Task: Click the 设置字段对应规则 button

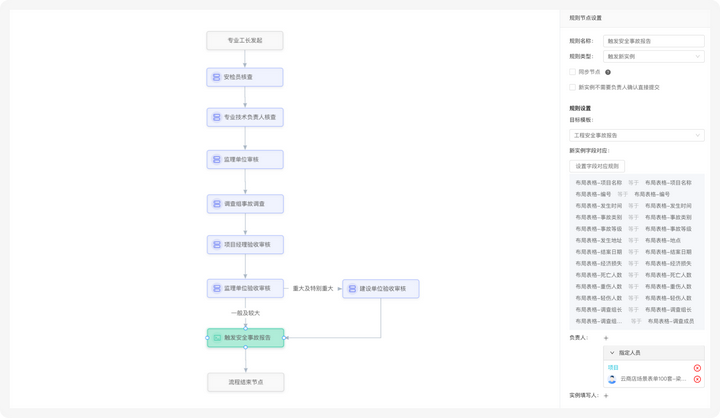Action: (597, 166)
